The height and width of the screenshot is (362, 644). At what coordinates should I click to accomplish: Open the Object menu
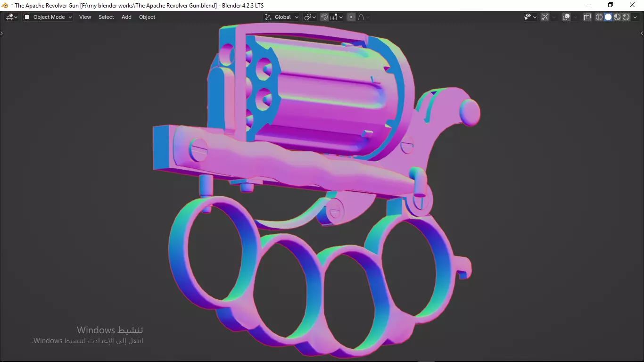pos(147,17)
